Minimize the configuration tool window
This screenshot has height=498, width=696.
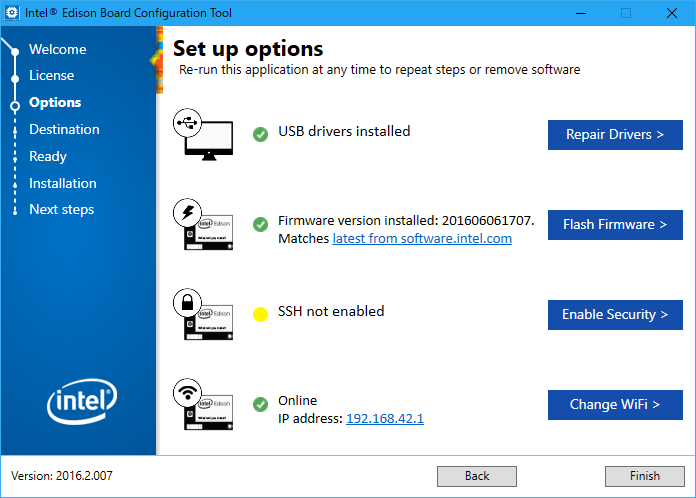[581, 13]
